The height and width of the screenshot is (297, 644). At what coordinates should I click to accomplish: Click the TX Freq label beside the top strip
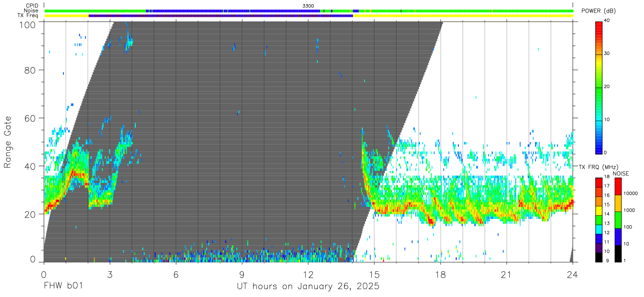point(28,16)
